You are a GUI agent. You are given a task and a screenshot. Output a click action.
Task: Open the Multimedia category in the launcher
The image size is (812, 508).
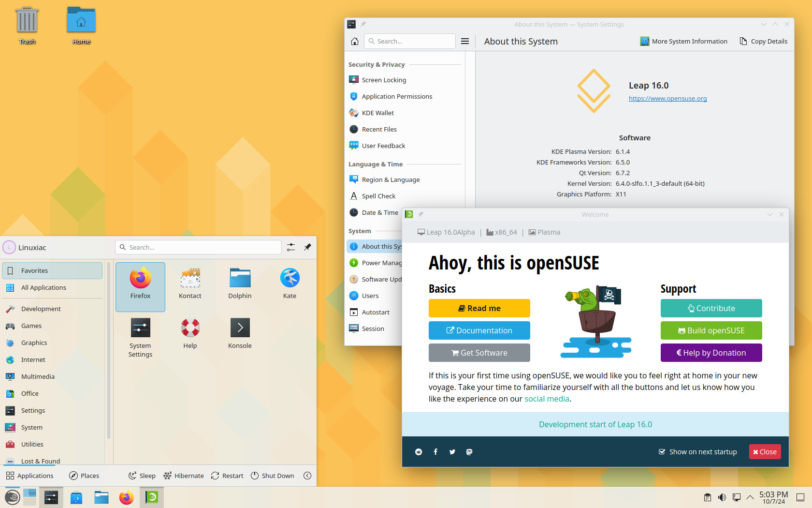(x=52, y=376)
